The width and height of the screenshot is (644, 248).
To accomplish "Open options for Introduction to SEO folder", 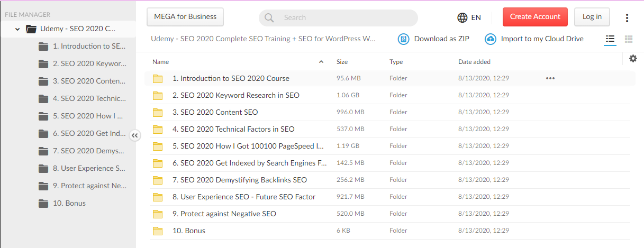I will pos(550,78).
